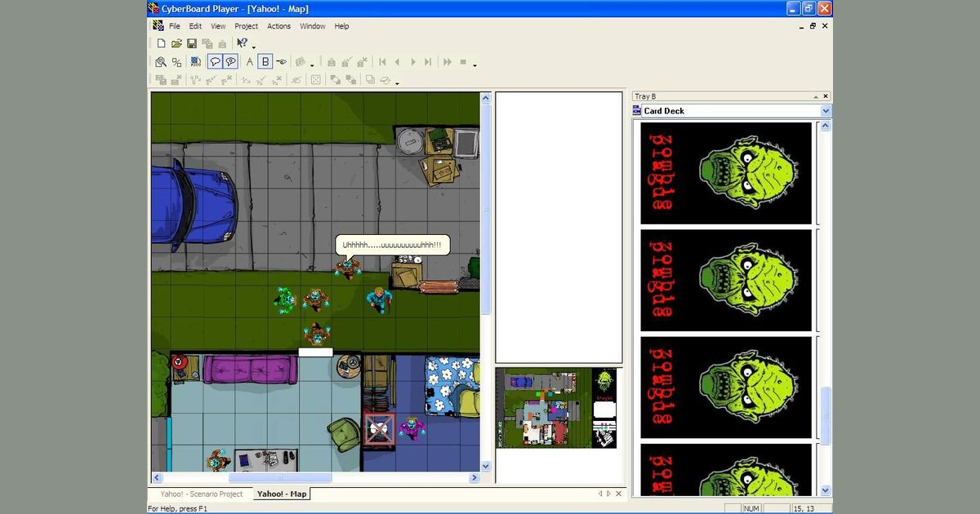
Task: Toggle the A tray button
Action: [x=250, y=62]
